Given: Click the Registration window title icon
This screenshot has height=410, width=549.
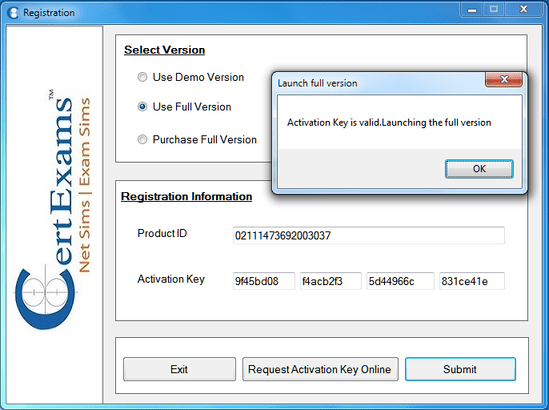Looking at the screenshot, I should (x=13, y=13).
